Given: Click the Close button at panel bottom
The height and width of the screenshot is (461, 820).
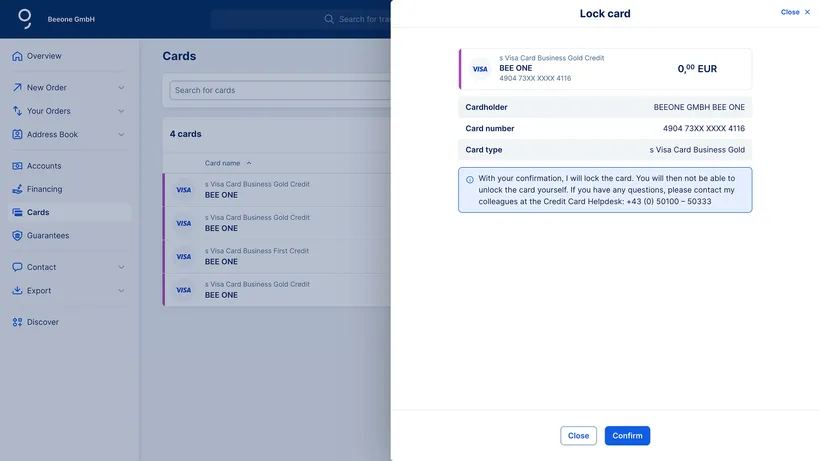Looking at the screenshot, I should click(578, 435).
